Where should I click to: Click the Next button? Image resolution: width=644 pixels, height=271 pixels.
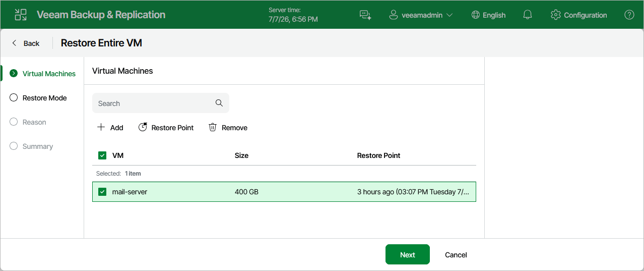click(408, 254)
